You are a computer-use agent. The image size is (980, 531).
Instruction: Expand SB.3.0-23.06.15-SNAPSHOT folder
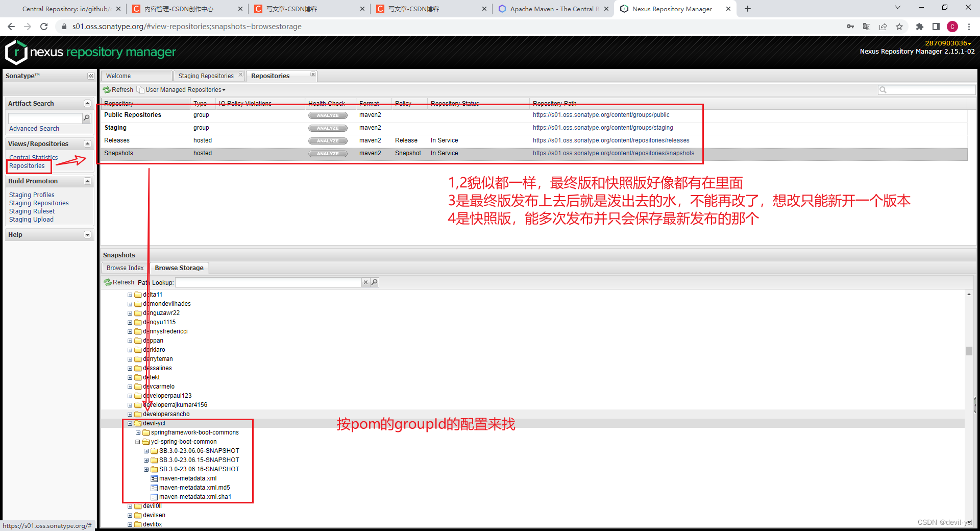(x=146, y=460)
